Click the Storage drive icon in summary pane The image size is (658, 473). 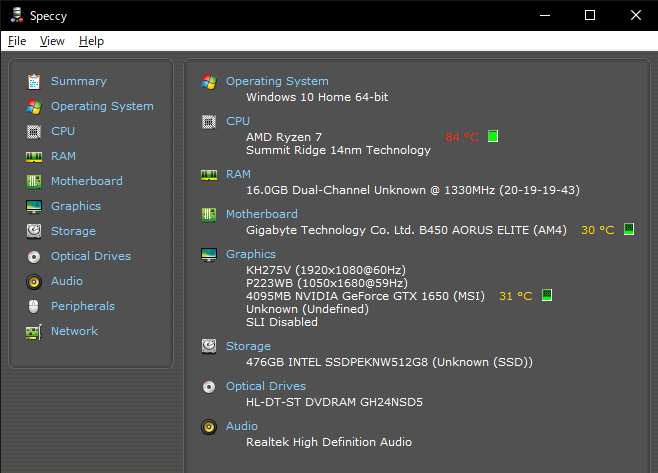coord(209,347)
